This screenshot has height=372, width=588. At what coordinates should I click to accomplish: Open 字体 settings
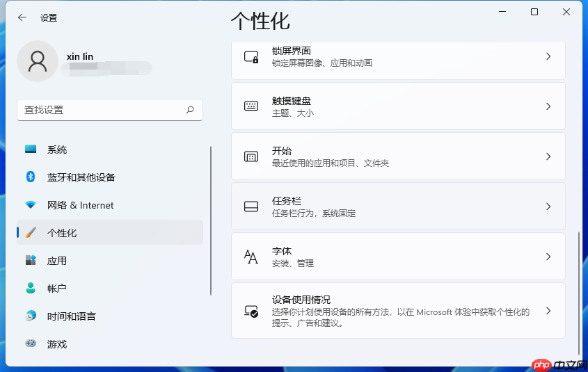click(398, 257)
